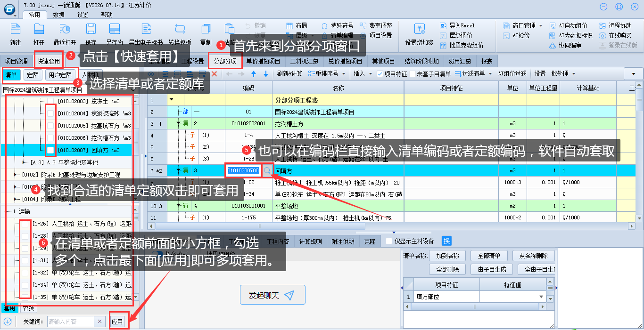Click the download icon beside 关键词
The height and width of the screenshot is (330, 644).
coord(8,322)
